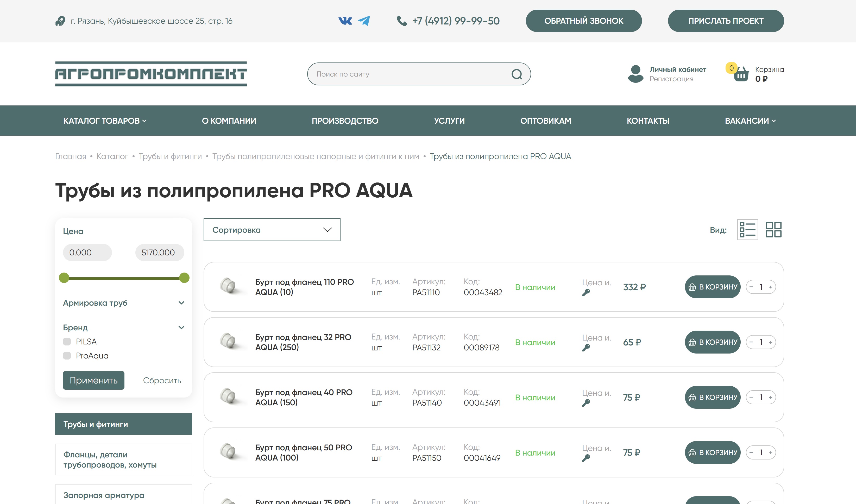Click the user account avatar icon
This screenshot has width=856, height=504.
pyautogui.click(x=635, y=74)
